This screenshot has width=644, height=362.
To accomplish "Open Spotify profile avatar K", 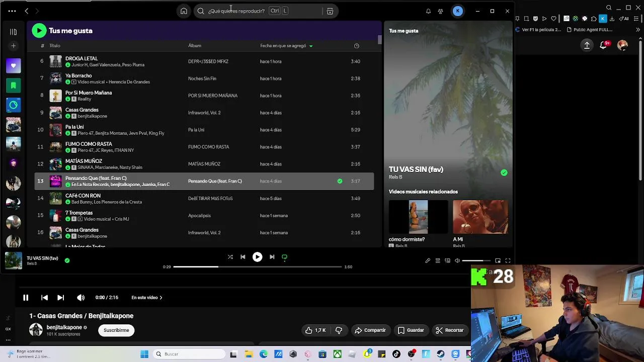I will [x=458, y=11].
